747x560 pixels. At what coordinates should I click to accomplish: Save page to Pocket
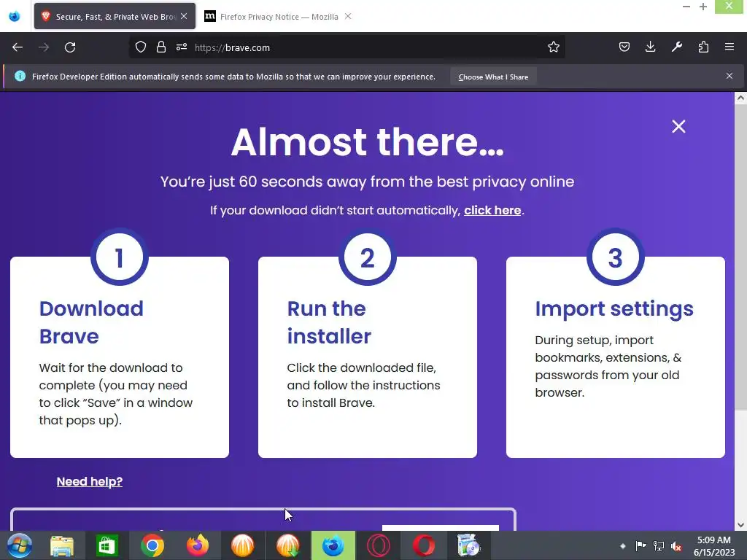point(624,47)
